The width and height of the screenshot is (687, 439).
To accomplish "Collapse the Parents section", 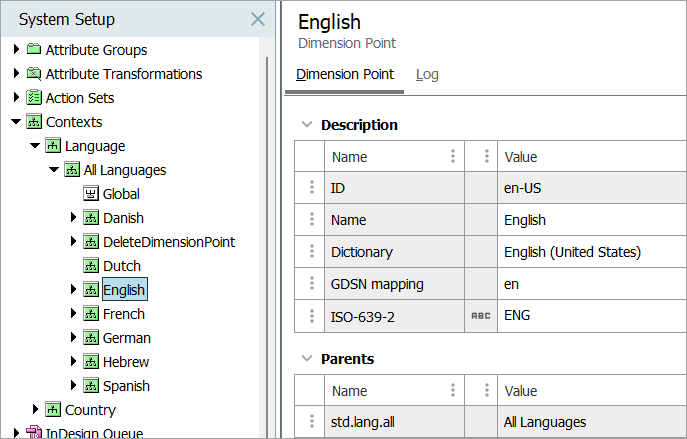I will click(305, 359).
